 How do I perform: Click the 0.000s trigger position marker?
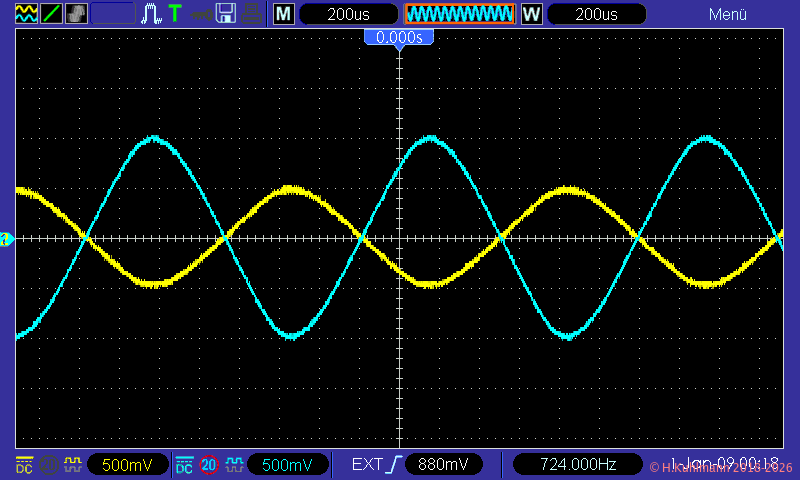(x=399, y=37)
